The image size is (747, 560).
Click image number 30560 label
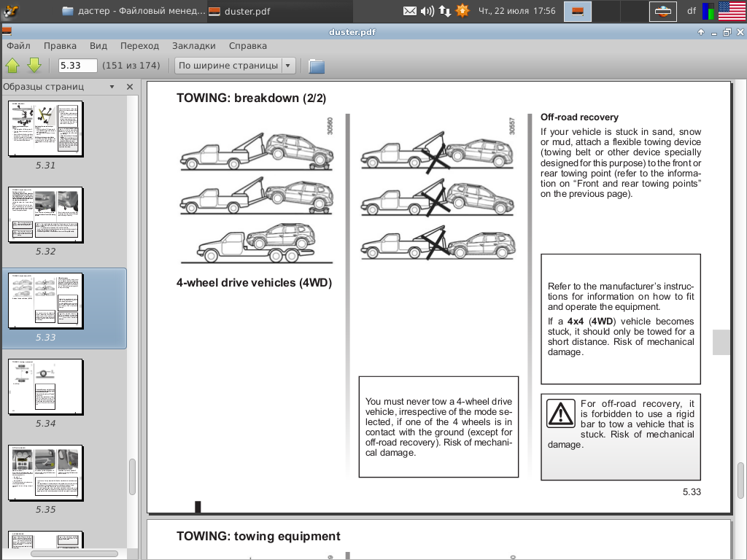[330, 126]
